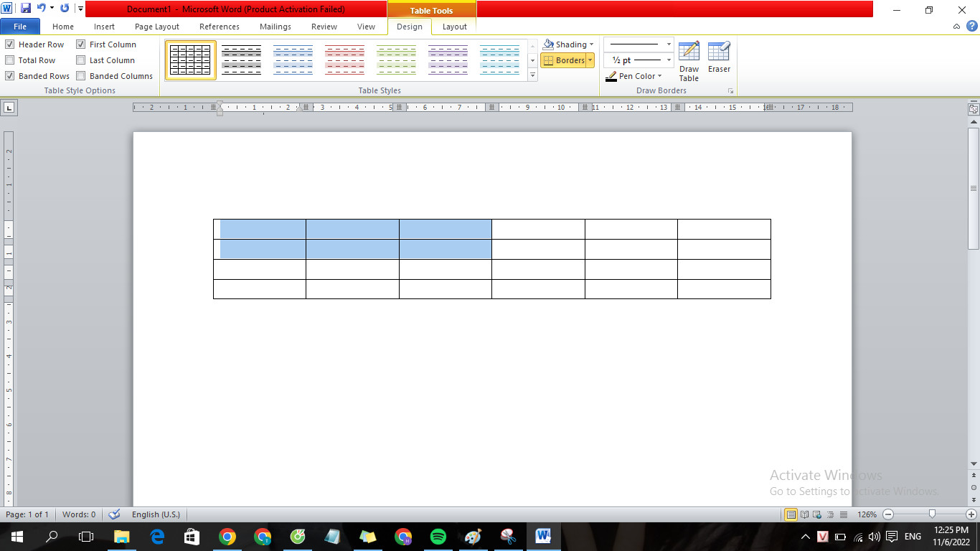Open the 126% zoom level dialog
The height and width of the screenshot is (551, 980).
coord(867,514)
